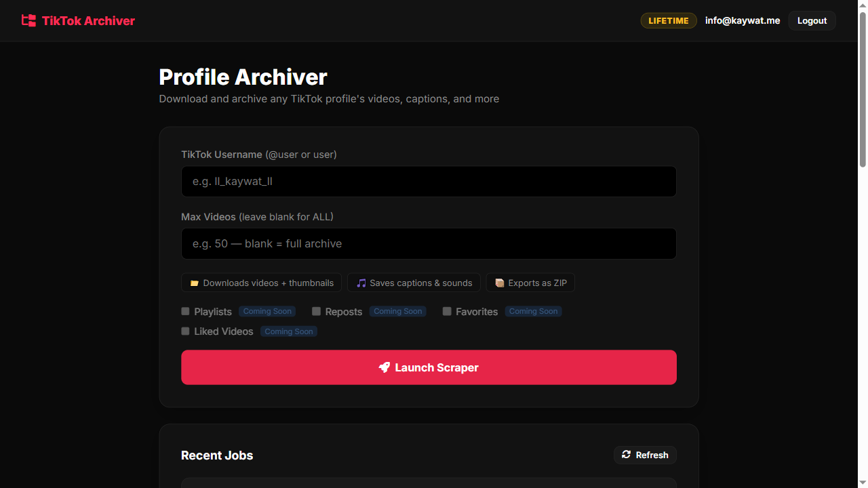This screenshot has width=868, height=488.
Task: Toggle the Favorites checkbox
Action: [447, 311]
